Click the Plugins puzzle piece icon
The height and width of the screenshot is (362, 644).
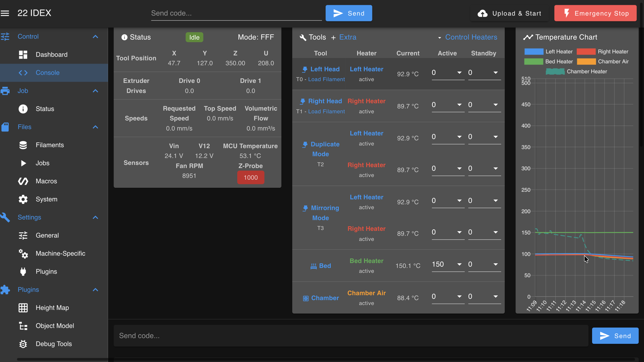(x=5, y=290)
